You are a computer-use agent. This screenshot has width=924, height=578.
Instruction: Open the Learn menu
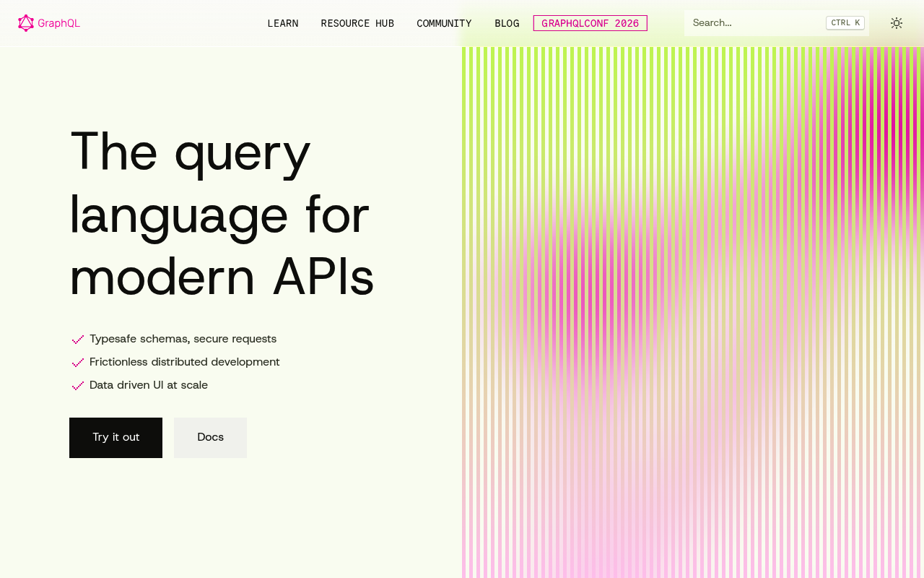(283, 23)
